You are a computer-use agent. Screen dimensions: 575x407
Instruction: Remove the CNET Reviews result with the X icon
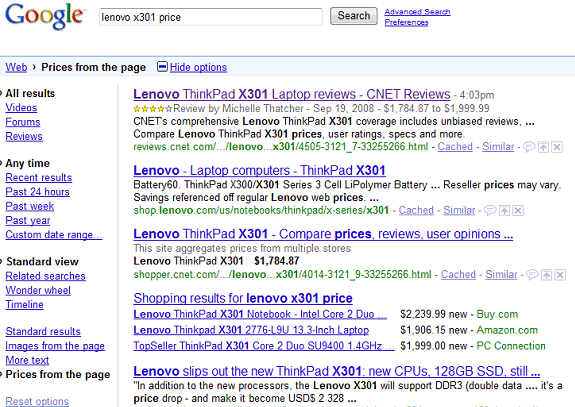(557, 147)
